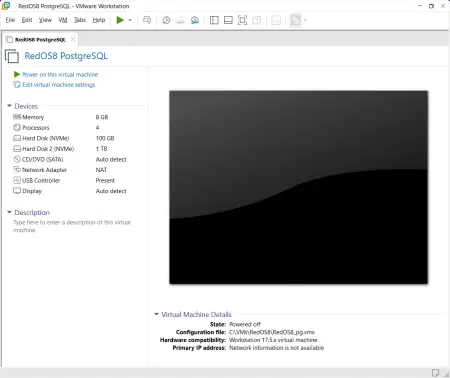Screen dimensions: 450x378
Task: Select the Network Adapter label
Action: click(44, 170)
